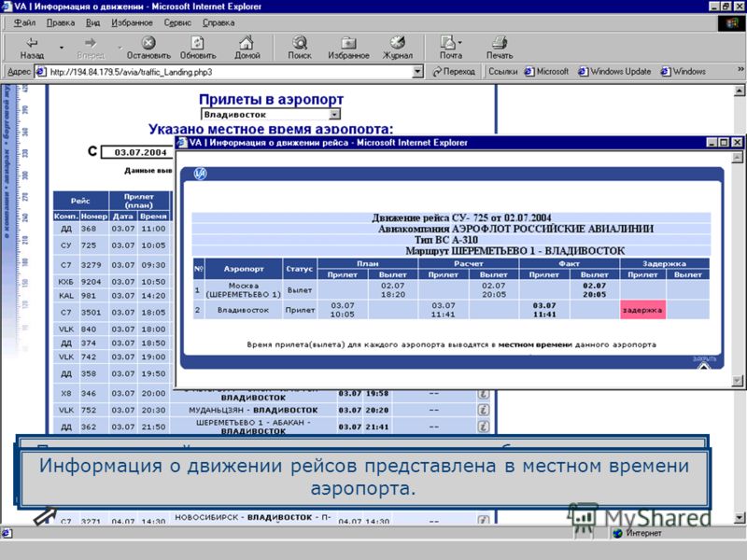Click the Рейс column header
Viewport: 747px width, 560px height.
pos(80,201)
